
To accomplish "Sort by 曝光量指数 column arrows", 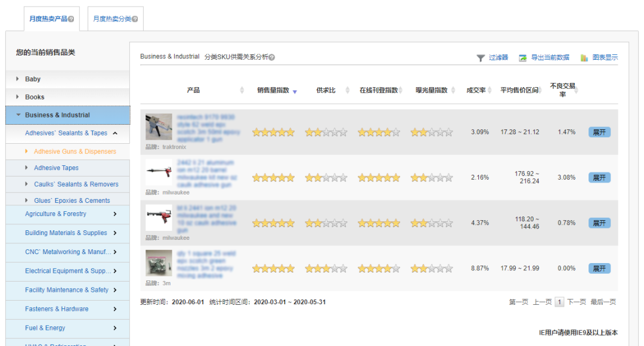I will (x=453, y=90).
